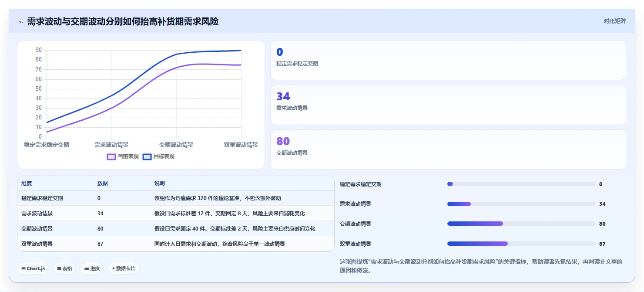Click the table value 87
This screenshot has width=644, height=292.
[101, 244]
